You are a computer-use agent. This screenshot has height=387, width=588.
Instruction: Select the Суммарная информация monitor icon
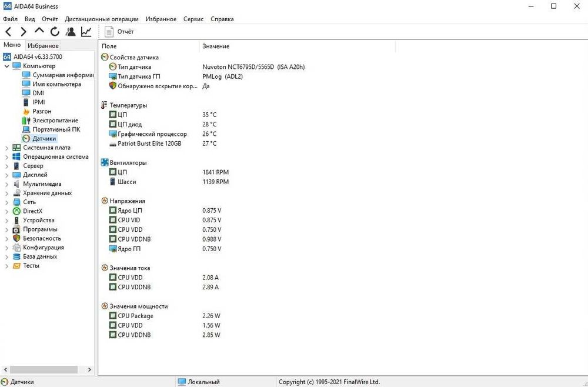point(26,75)
